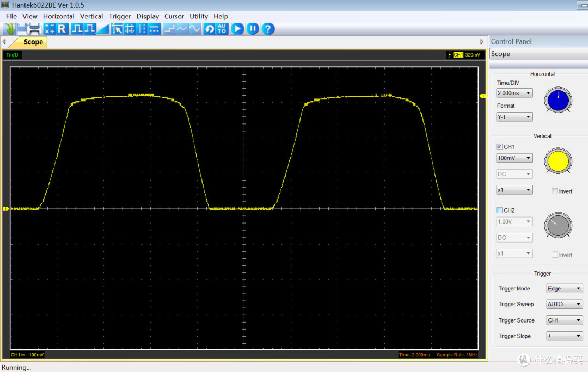The height and width of the screenshot is (372, 588).
Task: Toggle the CH2 Invert checkbox
Action: [x=555, y=255]
